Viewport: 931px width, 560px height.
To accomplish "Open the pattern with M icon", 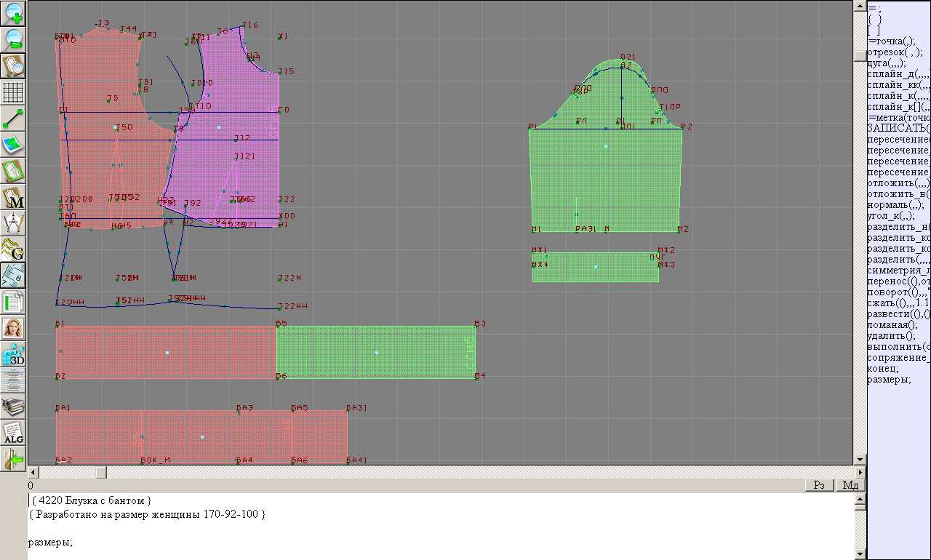I will (13, 197).
